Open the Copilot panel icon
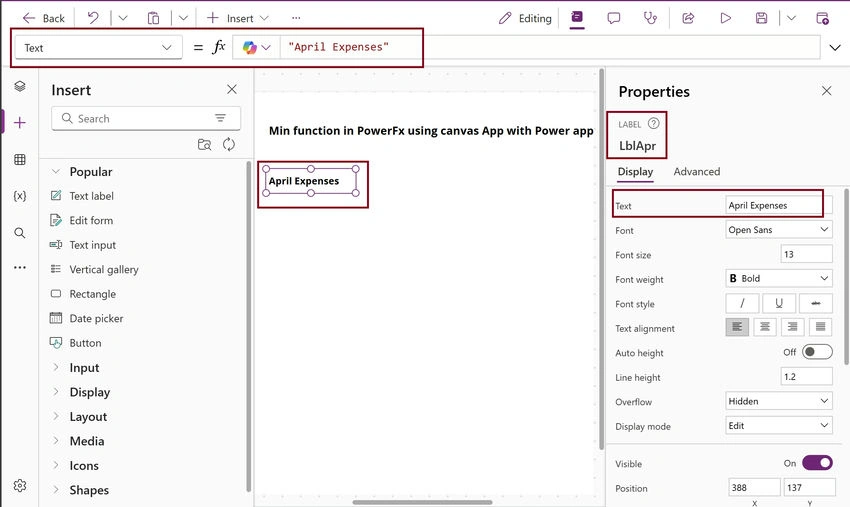The height and width of the screenshot is (507, 850). (577, 17)
